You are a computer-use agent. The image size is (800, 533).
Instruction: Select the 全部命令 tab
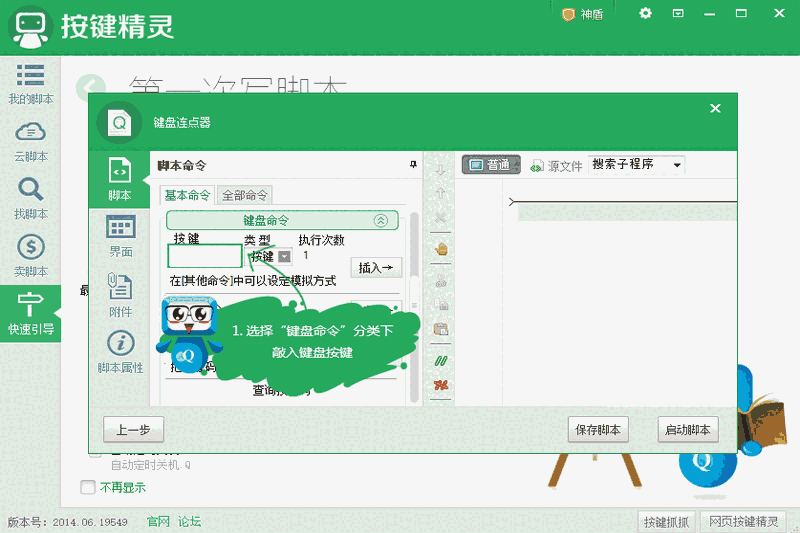[244, 195]
